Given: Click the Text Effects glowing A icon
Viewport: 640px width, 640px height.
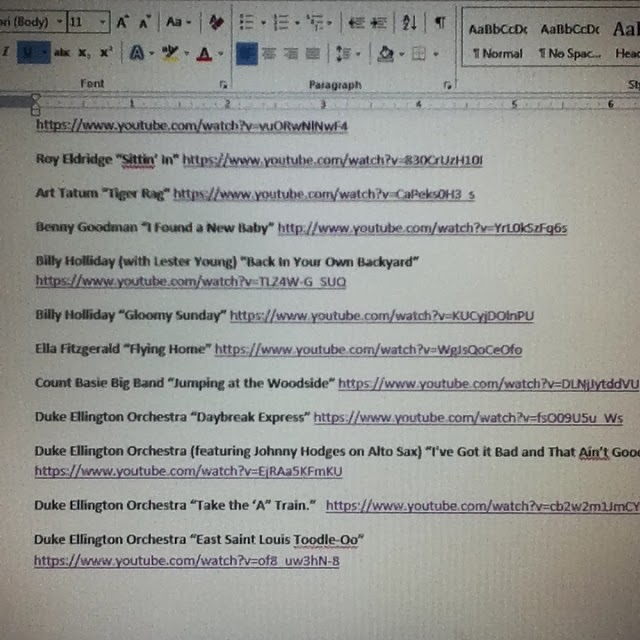Looking at the screenshot, I should (x=137, y=53).
